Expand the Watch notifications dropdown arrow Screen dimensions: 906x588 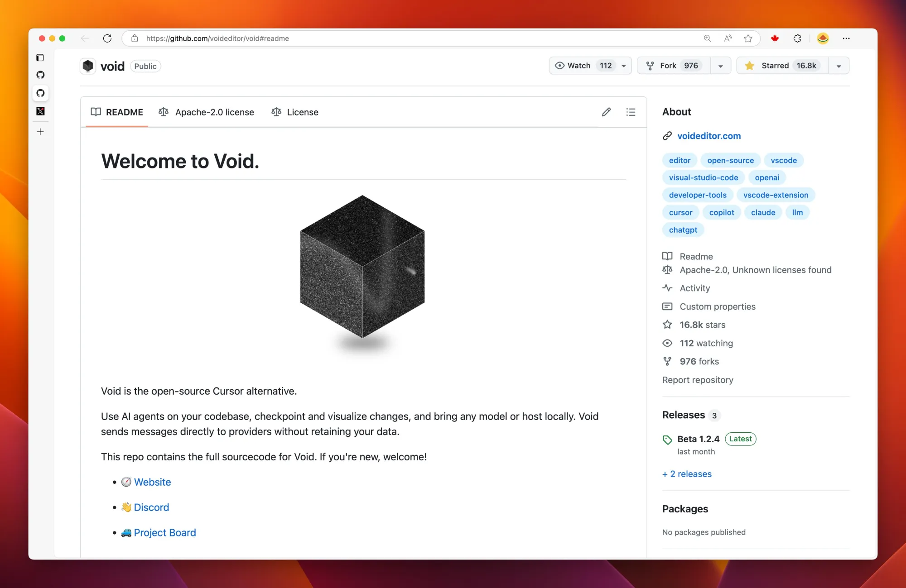624,66
